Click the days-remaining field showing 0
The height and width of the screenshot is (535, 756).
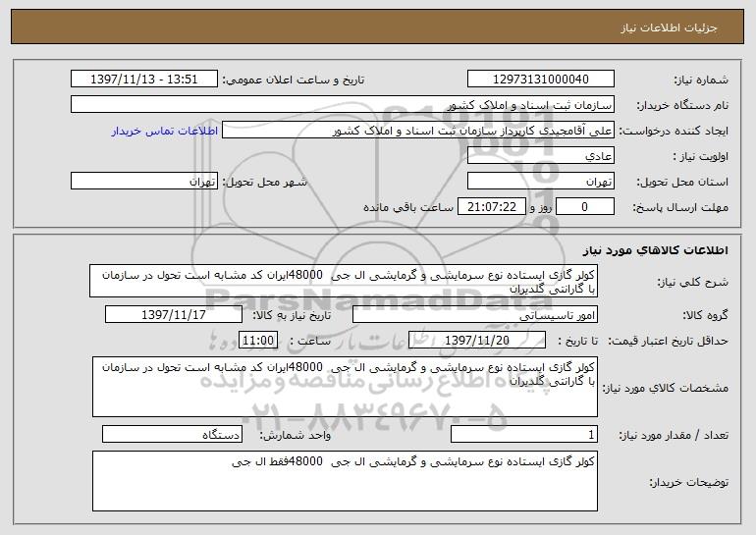(585, 207)
